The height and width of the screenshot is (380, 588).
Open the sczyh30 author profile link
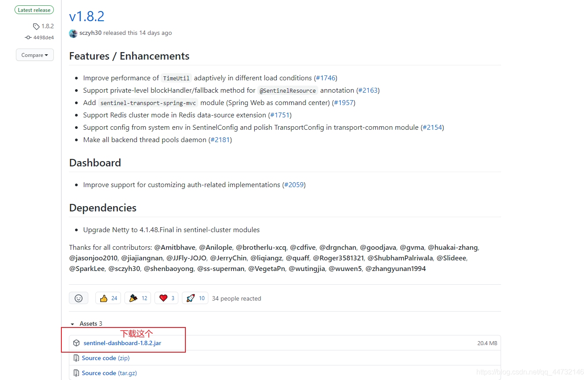pyautogui.click(x=90, y=33)
